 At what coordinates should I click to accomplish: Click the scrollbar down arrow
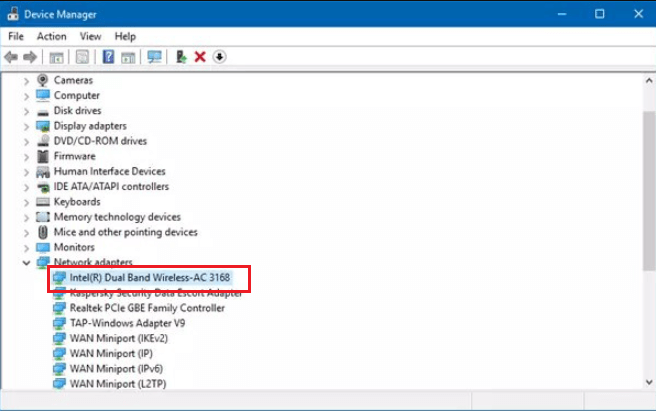pyautogui.click(x=649, y=382)
